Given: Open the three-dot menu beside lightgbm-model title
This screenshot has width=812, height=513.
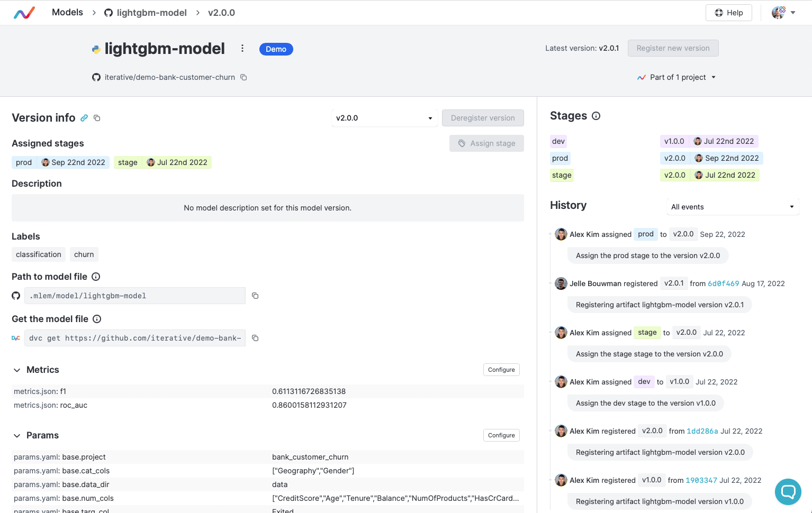Looking at the screenshot, I should pos(242,49).
